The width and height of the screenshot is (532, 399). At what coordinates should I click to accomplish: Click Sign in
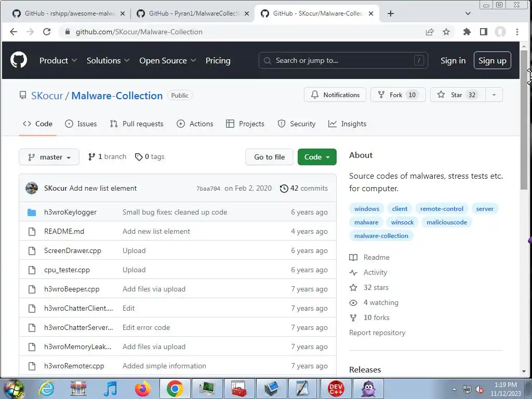tap(453, 60)
